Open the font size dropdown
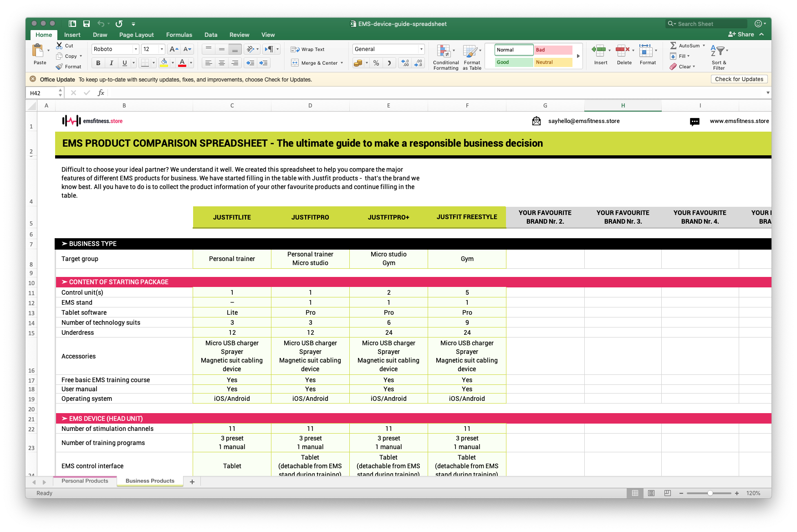This screenshot has height=532, width=797. [162, 49]
